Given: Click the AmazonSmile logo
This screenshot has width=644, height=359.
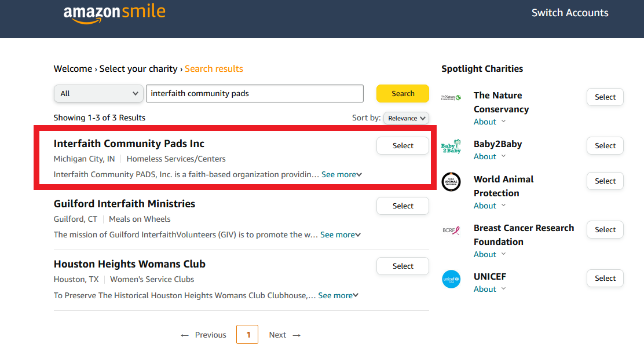Looking at the screenshot, I should click(x=114, y=13).
